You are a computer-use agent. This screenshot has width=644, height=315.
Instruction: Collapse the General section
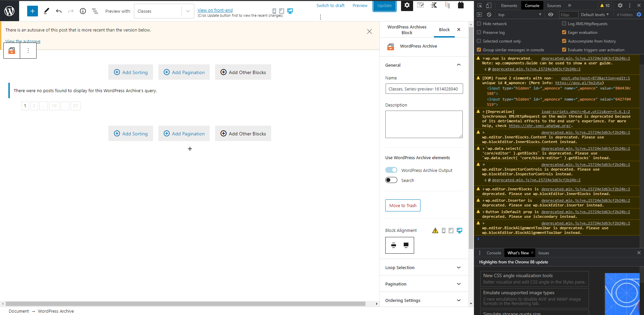coord(424,65)
